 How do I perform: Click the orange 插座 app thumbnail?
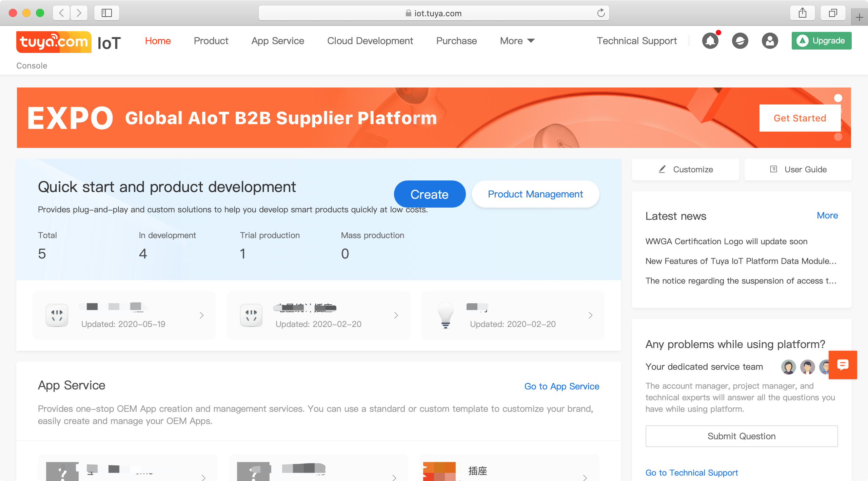click(x=439, y=472)
